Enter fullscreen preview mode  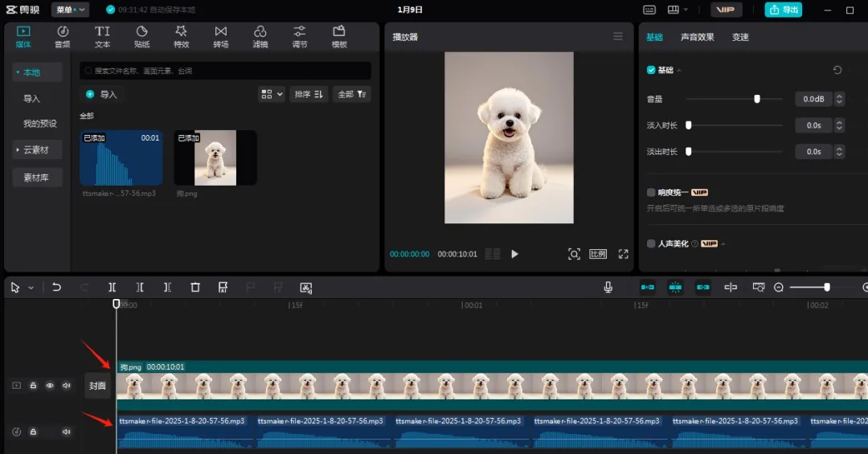pos(624,254)
